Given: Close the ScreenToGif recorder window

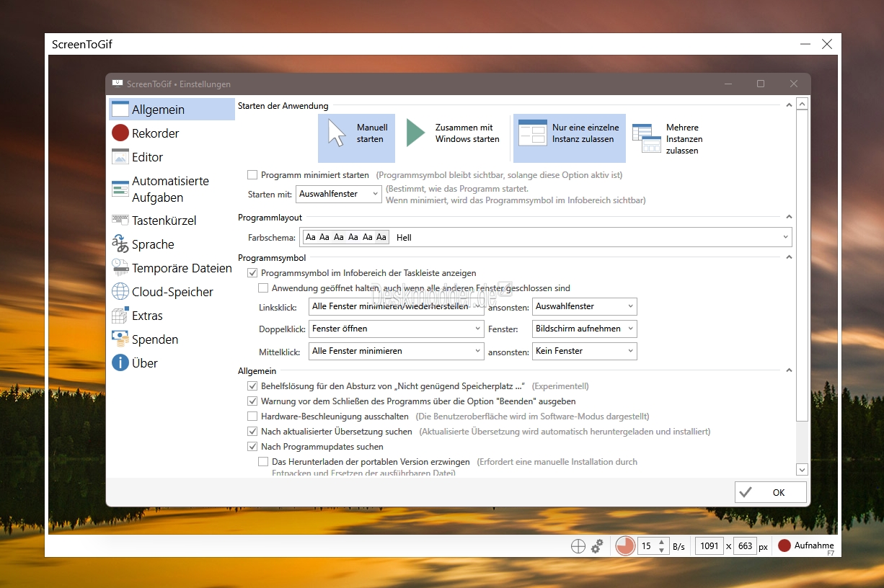Looking at the screenshot, I should tap(827, 45).
